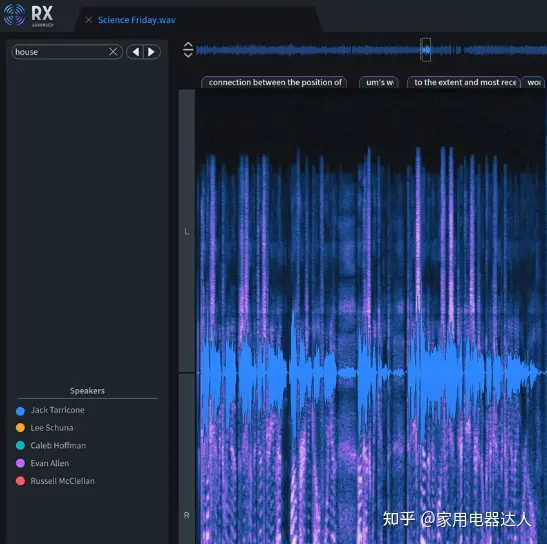Viewport: 547px width, 544px height.
Task: Go to next search result arrow
Action: coord(152,52)
